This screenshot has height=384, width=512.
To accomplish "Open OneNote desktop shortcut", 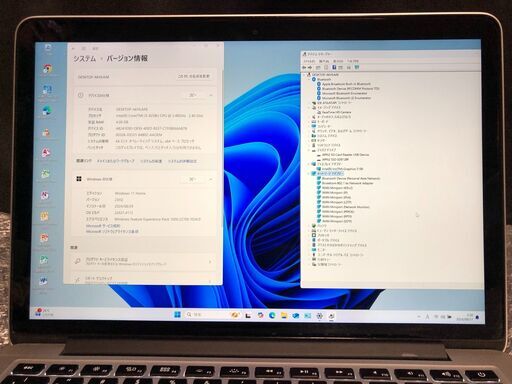I will pyautogui.click(x=45, y=195).
